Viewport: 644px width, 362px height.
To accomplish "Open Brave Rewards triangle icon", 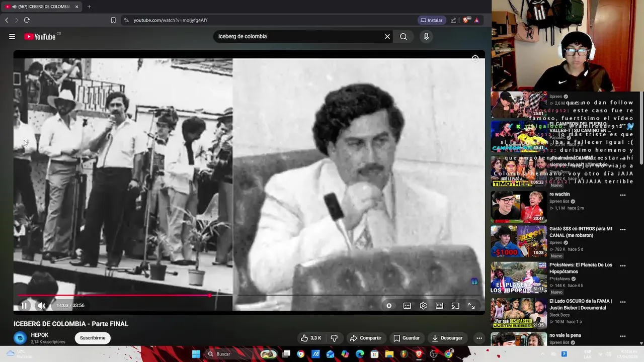I will [476, 20].
